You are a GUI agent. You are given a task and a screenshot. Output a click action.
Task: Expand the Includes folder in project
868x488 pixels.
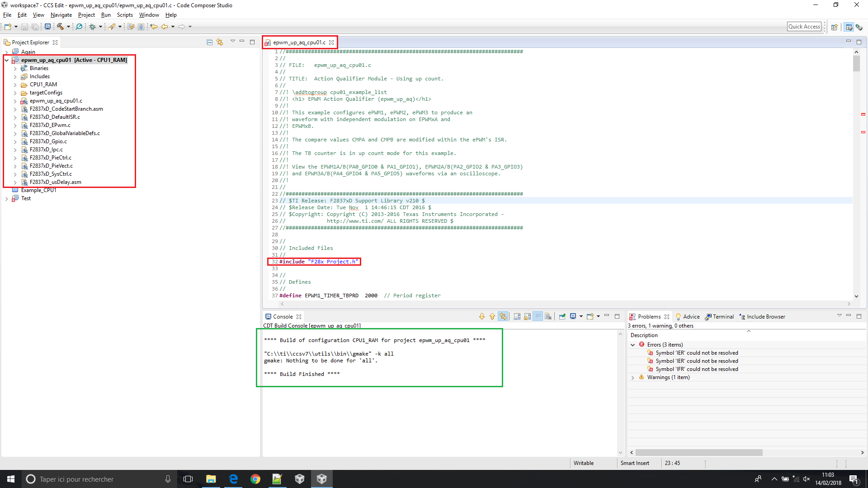point(15,76)
